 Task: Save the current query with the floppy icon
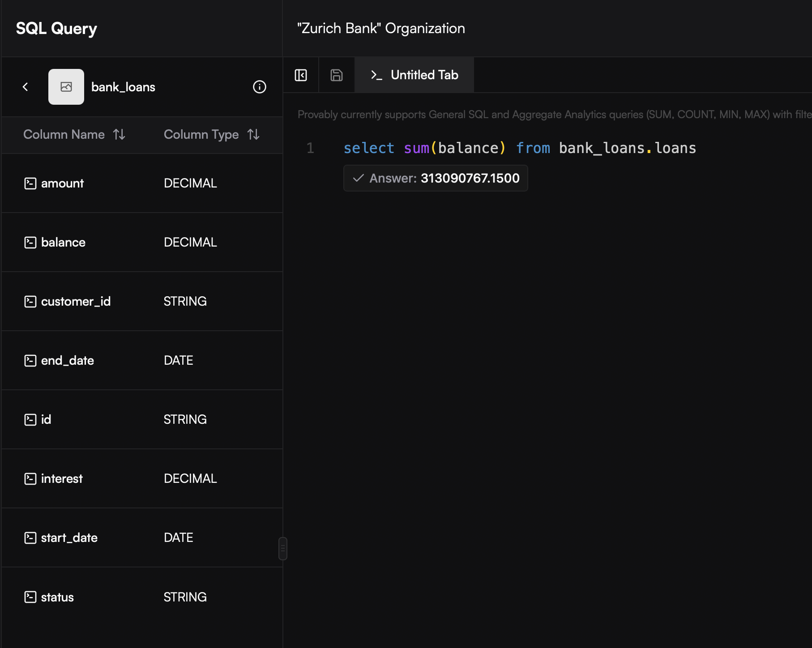(336, 75)
